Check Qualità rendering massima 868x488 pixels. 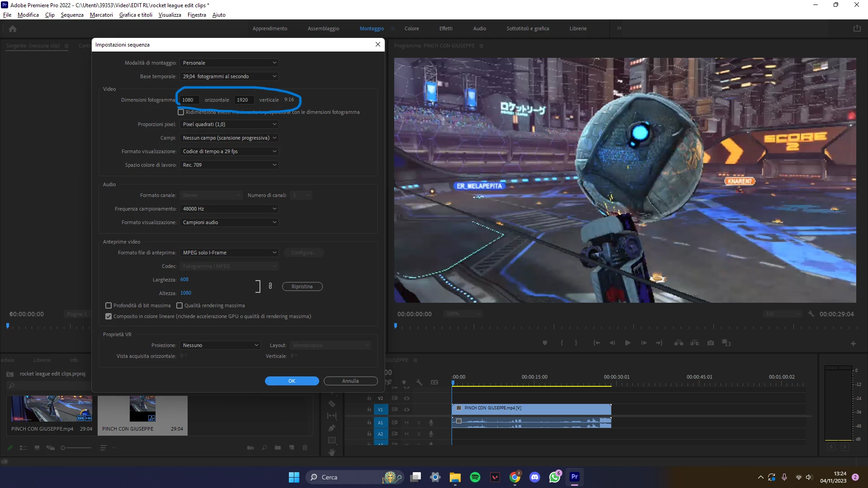coord(179,305)
